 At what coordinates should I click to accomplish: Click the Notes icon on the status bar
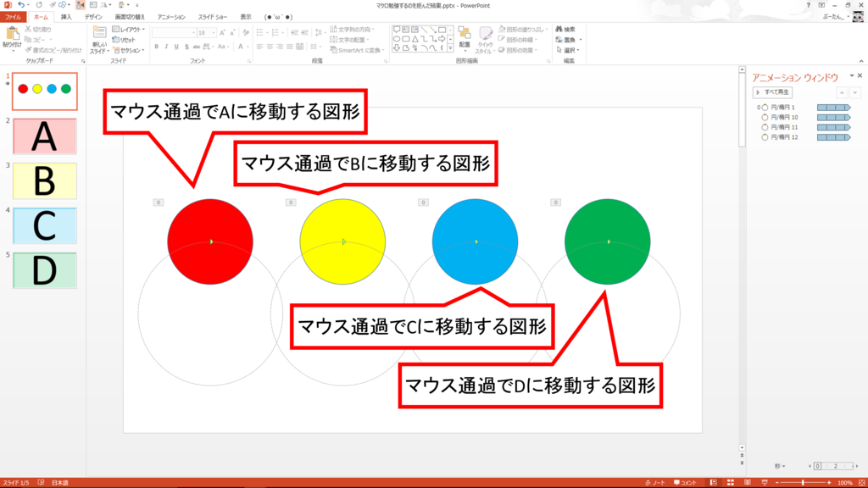coord(654,482)
